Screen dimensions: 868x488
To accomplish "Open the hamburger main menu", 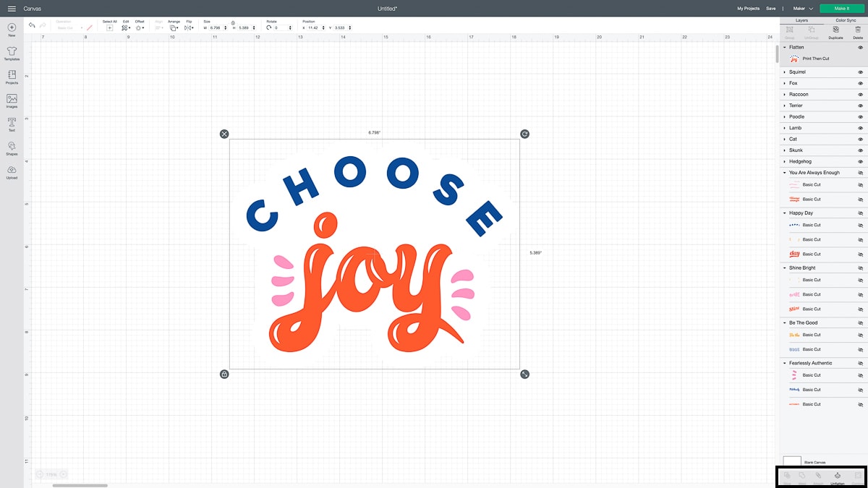I will click(12, 9).
